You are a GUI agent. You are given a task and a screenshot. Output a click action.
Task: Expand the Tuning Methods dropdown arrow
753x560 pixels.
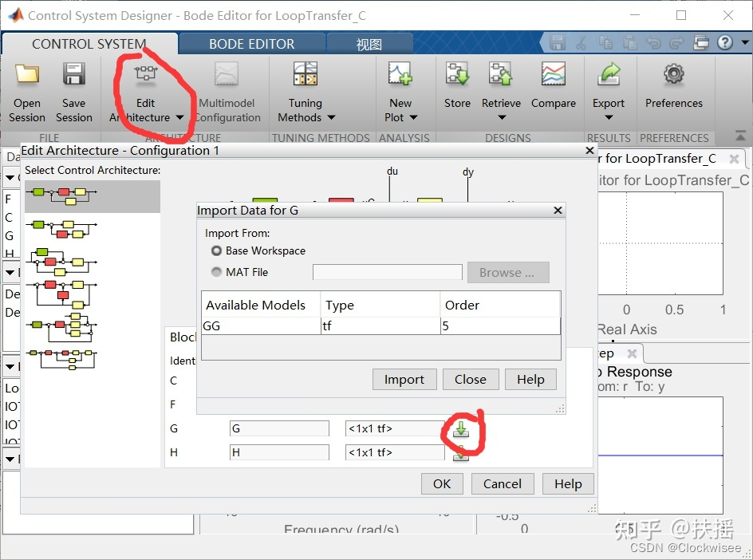331,117
